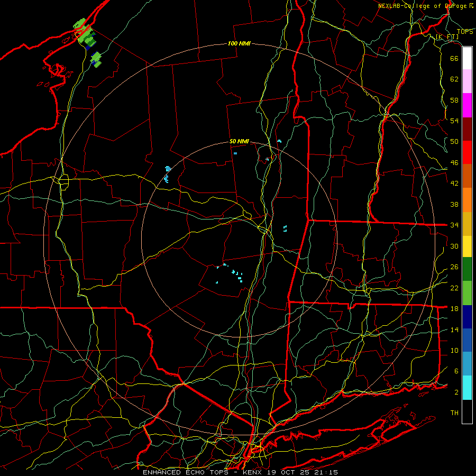The height and width of the screenshot is (476, 476).
Task: Select the dark red legend swatch
Action: tap(467, 129)
